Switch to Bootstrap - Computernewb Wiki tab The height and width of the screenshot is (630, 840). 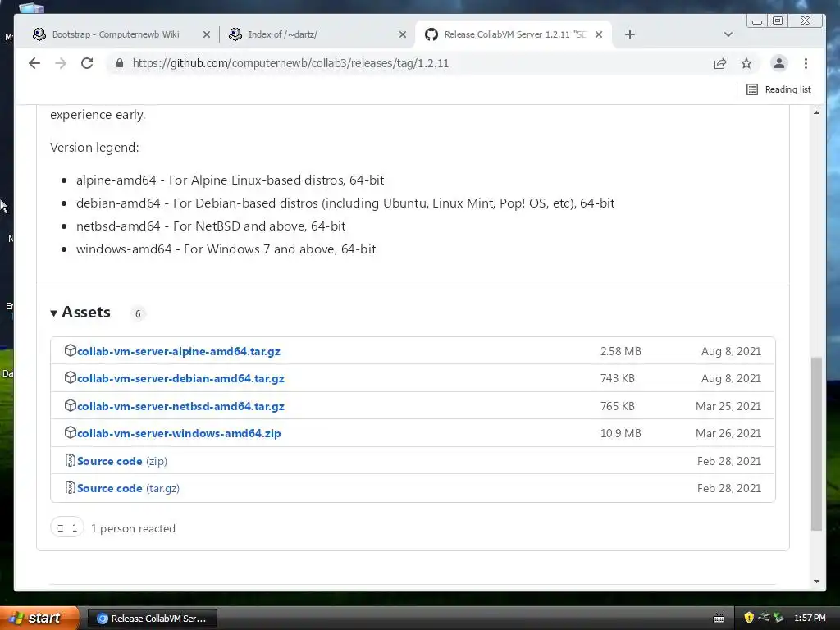coord(121,34)
